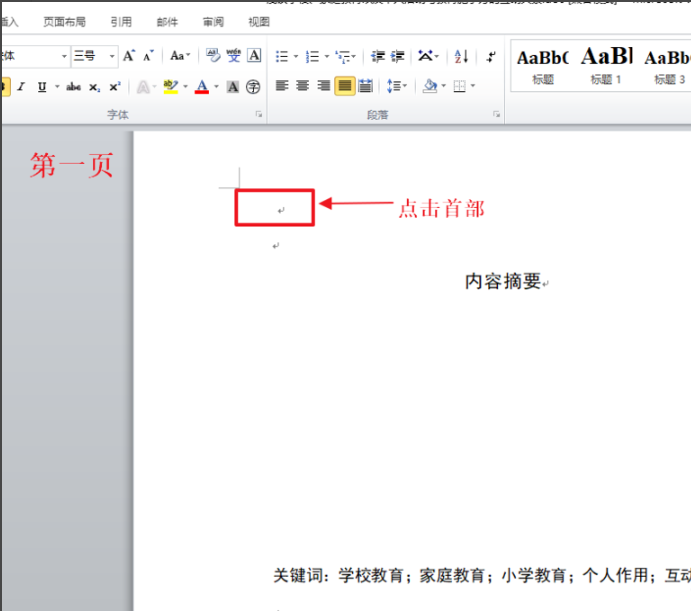Click the Clear Formatting eraser icon
This screenshot has width=691, height=611.
coord(213,56)
